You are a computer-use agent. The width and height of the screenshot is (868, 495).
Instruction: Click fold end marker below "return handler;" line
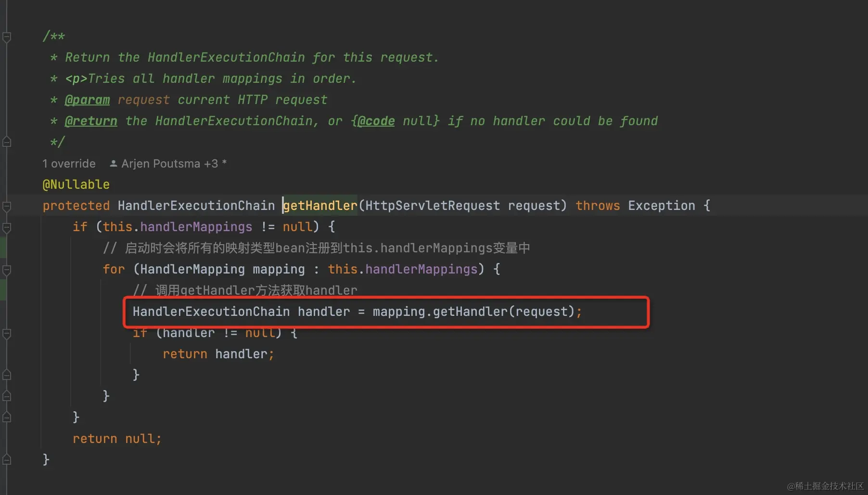point(7,375)
